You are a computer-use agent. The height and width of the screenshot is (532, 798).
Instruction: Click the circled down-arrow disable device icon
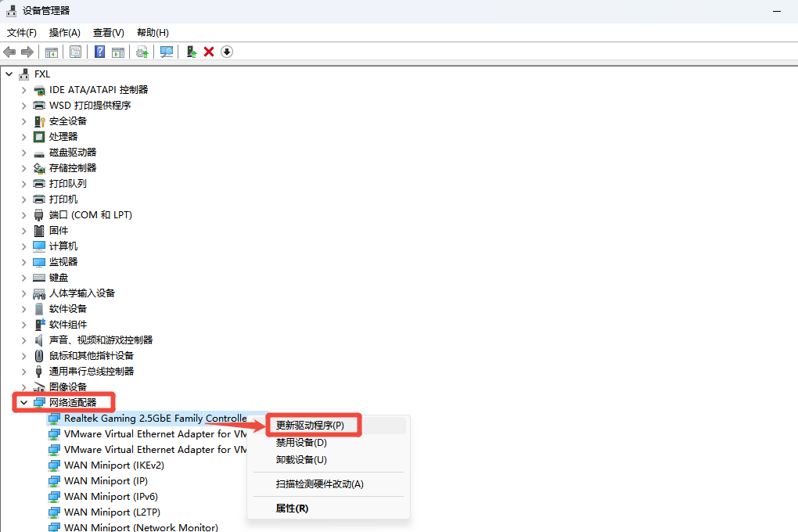[227, 52]
